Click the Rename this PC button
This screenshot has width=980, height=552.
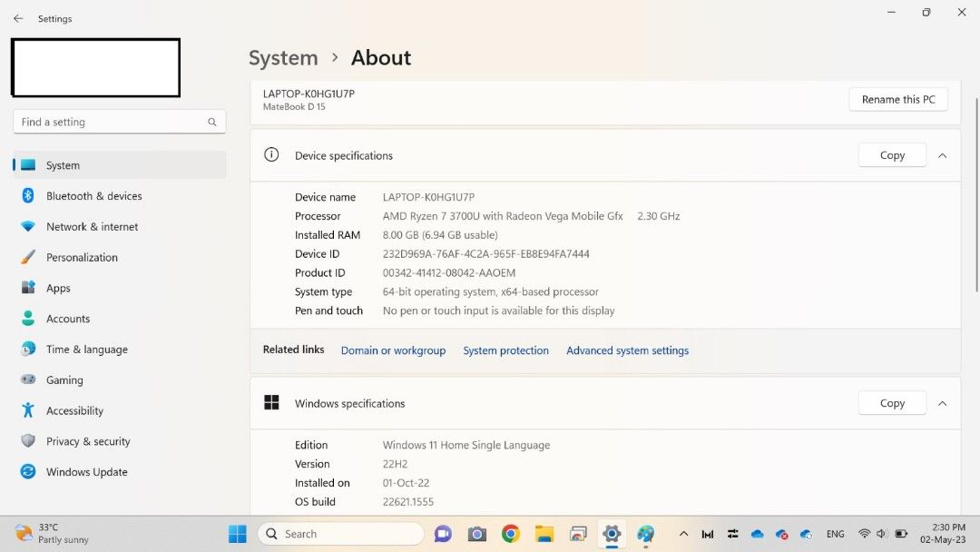tap(898, 99)
